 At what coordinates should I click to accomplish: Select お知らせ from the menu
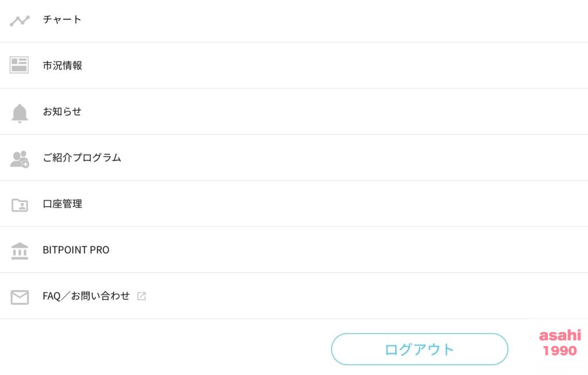point(62,112)
